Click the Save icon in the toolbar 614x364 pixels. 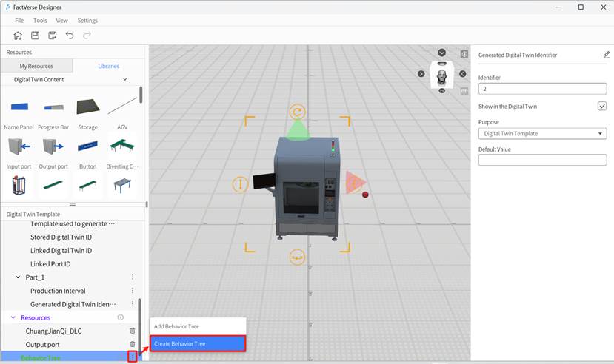(35, 35)
